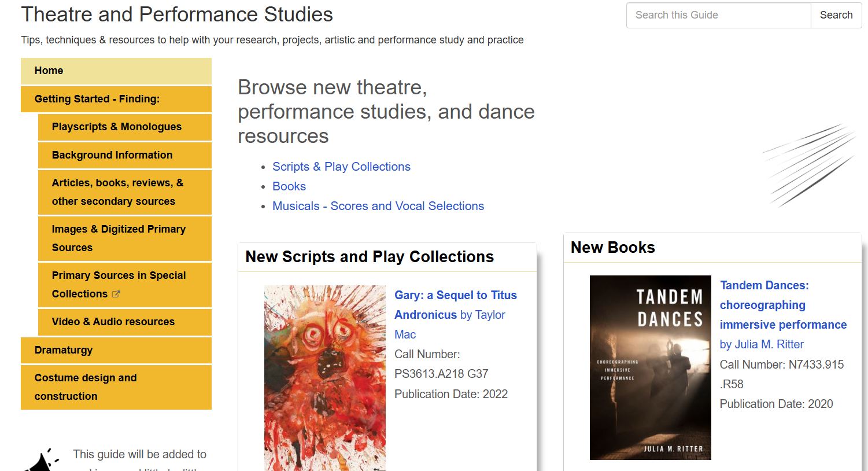Open Primary Sources in Special Collections
Screen dimensions: 868x471
(119, 275)
